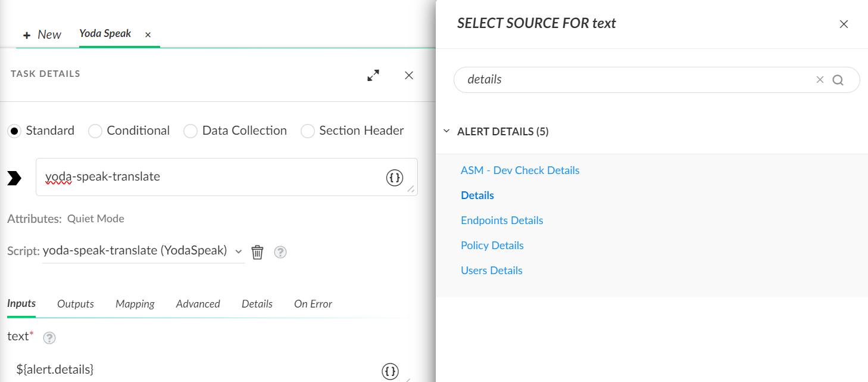Clear the details search text
Viewport: 868px width, 382px height.
tap(820, 80)
